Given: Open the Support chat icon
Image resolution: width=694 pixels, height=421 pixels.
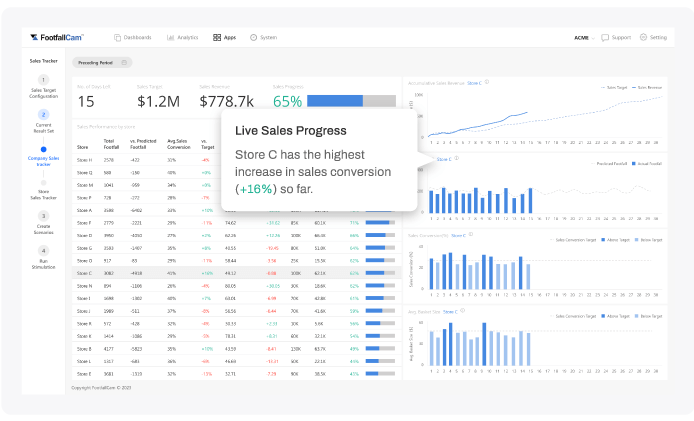Looking at the screenshot, I should tap(605, 38).
